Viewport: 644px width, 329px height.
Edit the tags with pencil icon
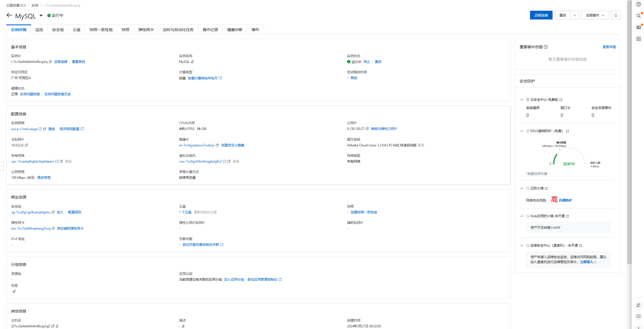click(x=14, y=291)
